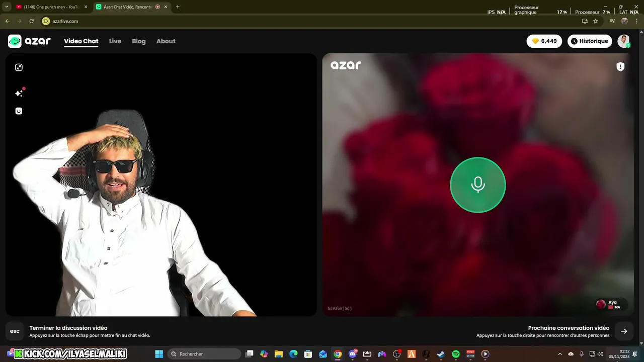Go back in the browser
The image size is (644, 362).
tap(7, 21)
